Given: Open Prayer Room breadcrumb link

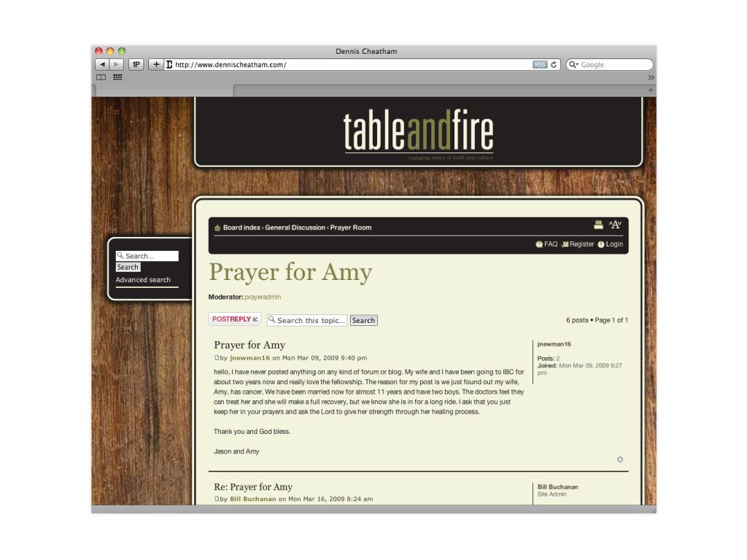Looking at the screenshot, I should click(351, 227).
